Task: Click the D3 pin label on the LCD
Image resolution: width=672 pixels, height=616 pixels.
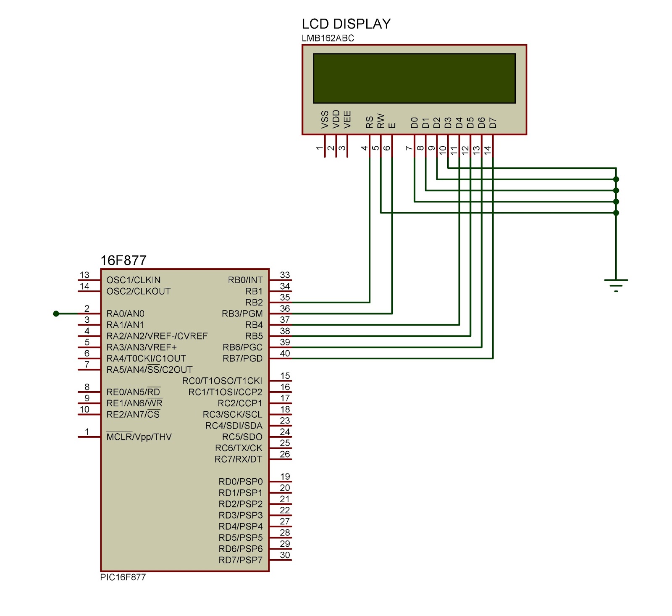Action: 448,123
